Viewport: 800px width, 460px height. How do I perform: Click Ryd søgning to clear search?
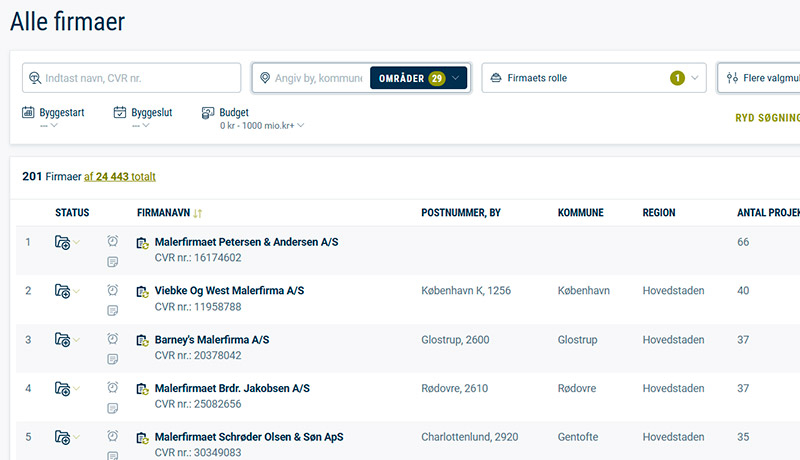click(767, 117)
